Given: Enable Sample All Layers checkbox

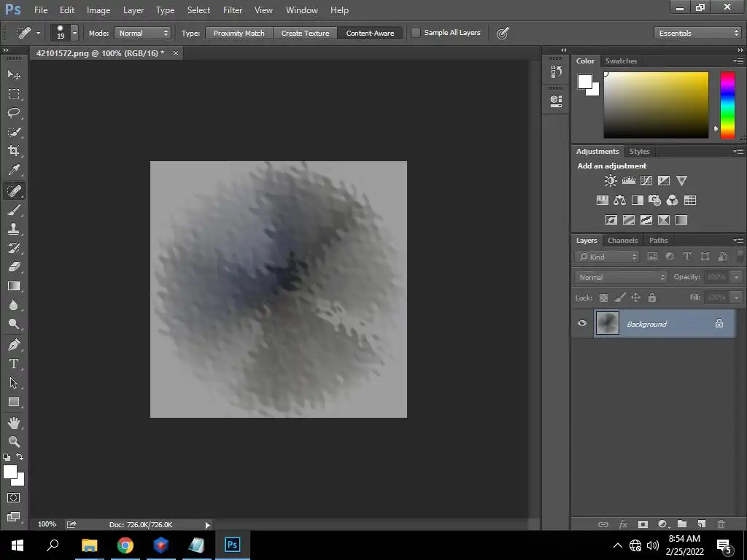Looking at the screenshot, I should pos(416,33).
